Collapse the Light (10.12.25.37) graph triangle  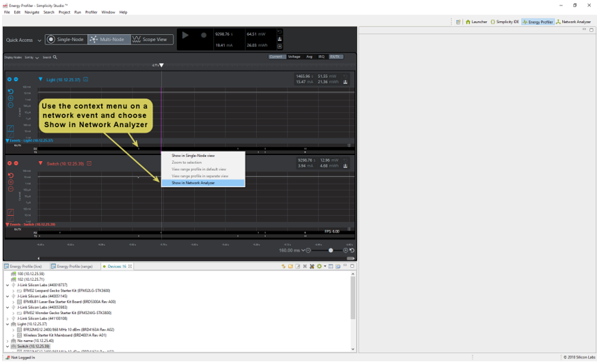[x=40, y=79]
